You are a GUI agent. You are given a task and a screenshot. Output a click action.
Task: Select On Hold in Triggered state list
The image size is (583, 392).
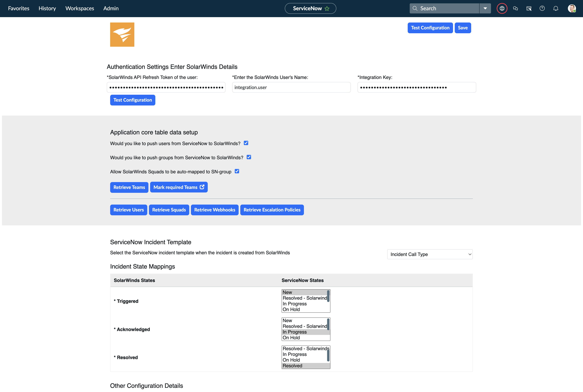coord(304,310)
